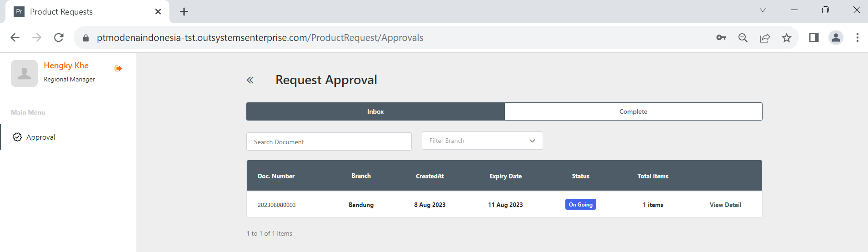This screenshot has height=252, width=868.
Task: Click the On Going status badge
Action: (580, 205)
